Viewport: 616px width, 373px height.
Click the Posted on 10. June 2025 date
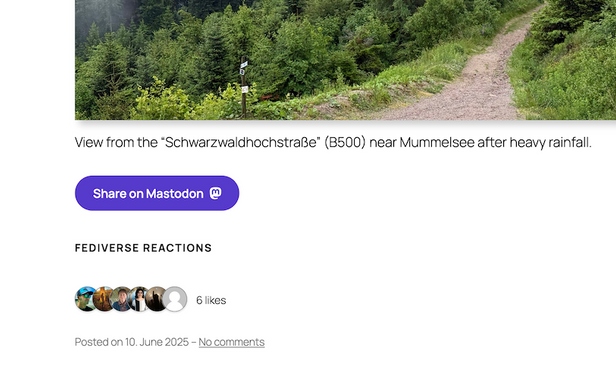point(132,342)
